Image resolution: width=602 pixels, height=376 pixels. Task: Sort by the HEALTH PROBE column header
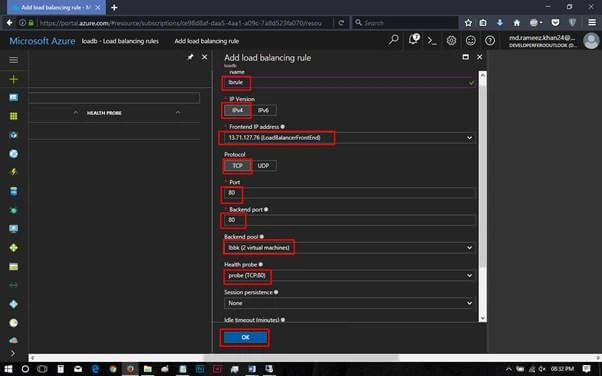[104, 113]
